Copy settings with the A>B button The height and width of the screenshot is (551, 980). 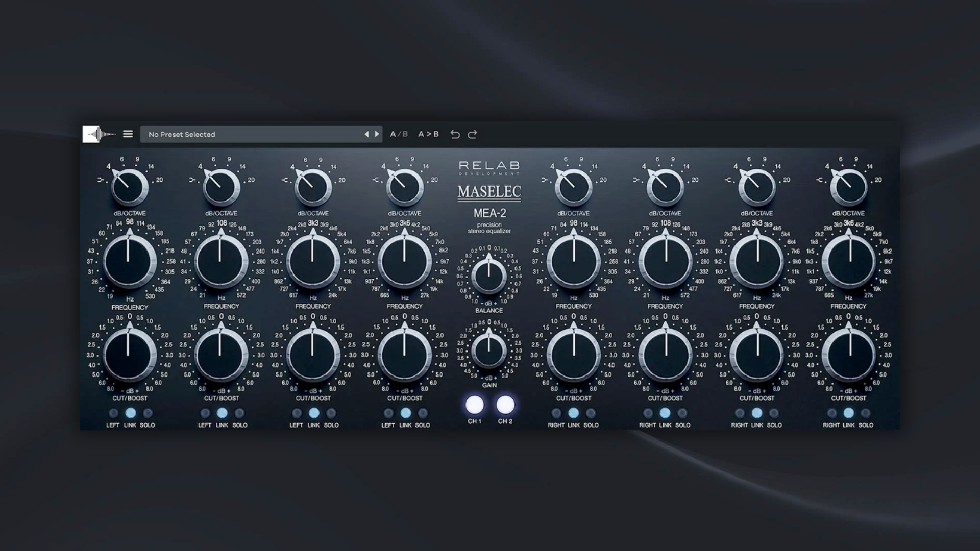tap(428, 134)
